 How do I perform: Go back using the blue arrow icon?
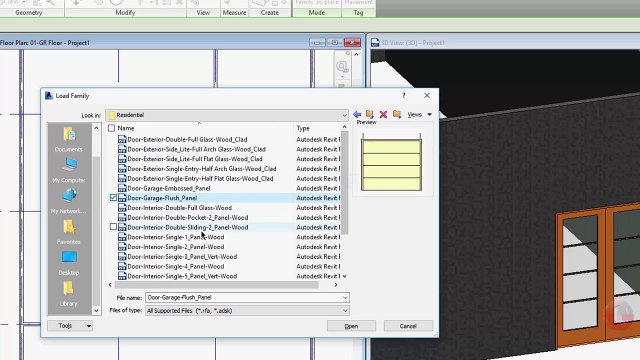point(357,114)
